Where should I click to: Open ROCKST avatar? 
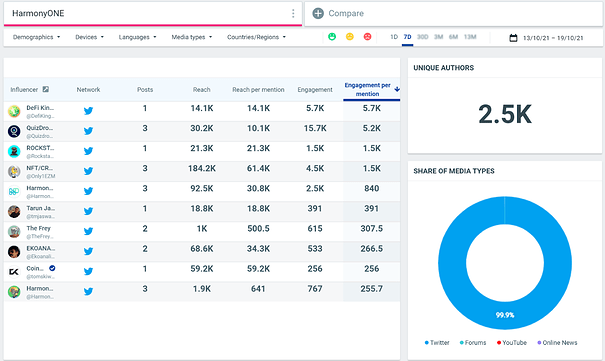click(x=14, y=151)
